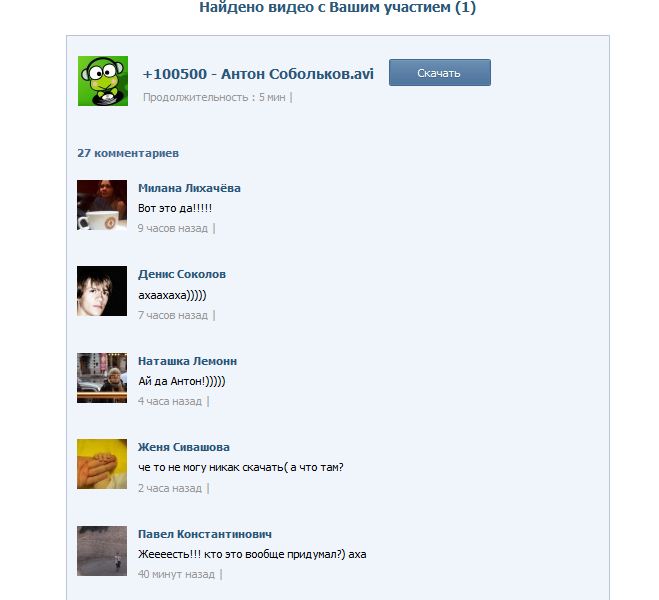Click the 40 минут назад timestamp
The height and width of the screenshot is (600, 659).
(x=176, y=574)
